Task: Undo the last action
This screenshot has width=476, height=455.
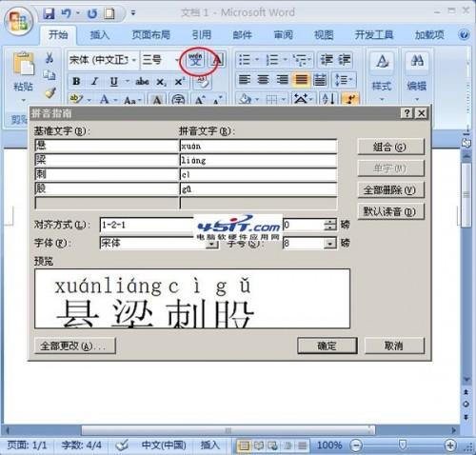Action: (66, 13)
